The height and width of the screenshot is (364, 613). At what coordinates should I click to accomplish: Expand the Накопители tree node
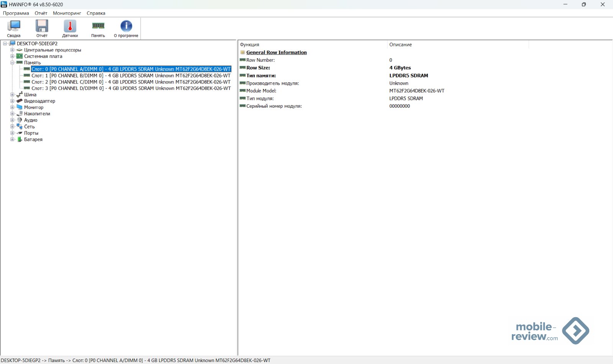pyautogui.click(x=12, y=114)
